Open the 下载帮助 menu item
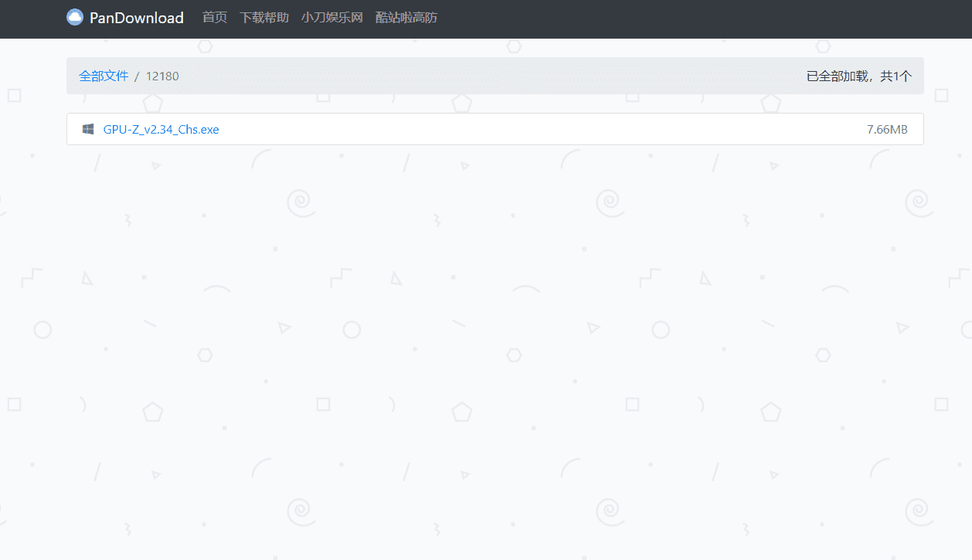 point(263,17)
